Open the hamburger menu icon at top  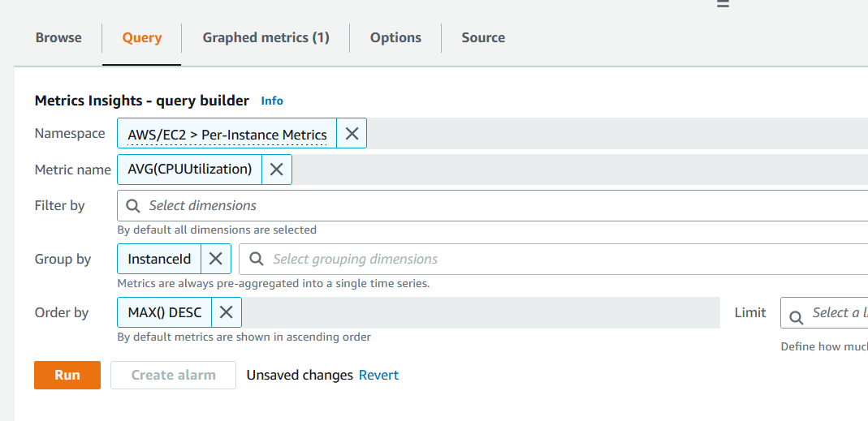[x=723, y=4]
